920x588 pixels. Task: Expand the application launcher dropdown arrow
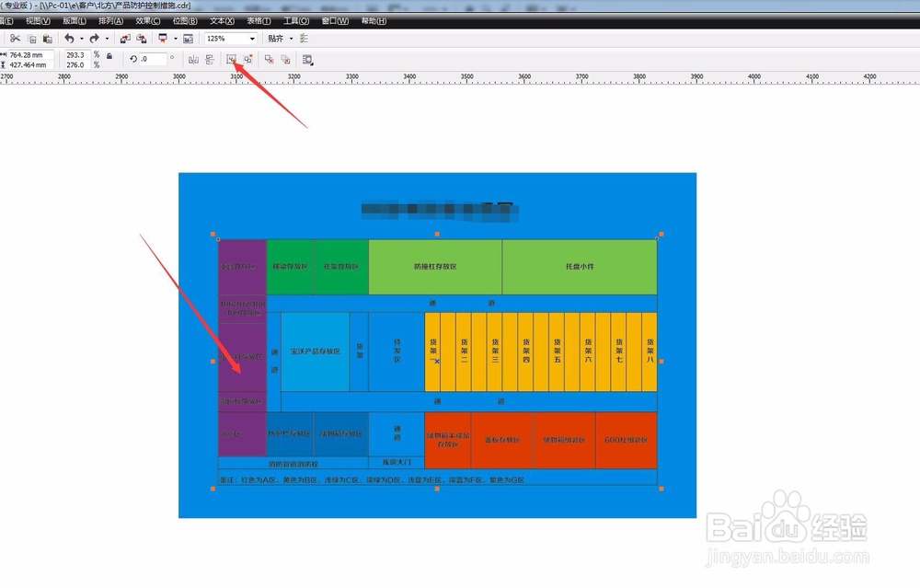pyautogui.click(x=176, y=39)
